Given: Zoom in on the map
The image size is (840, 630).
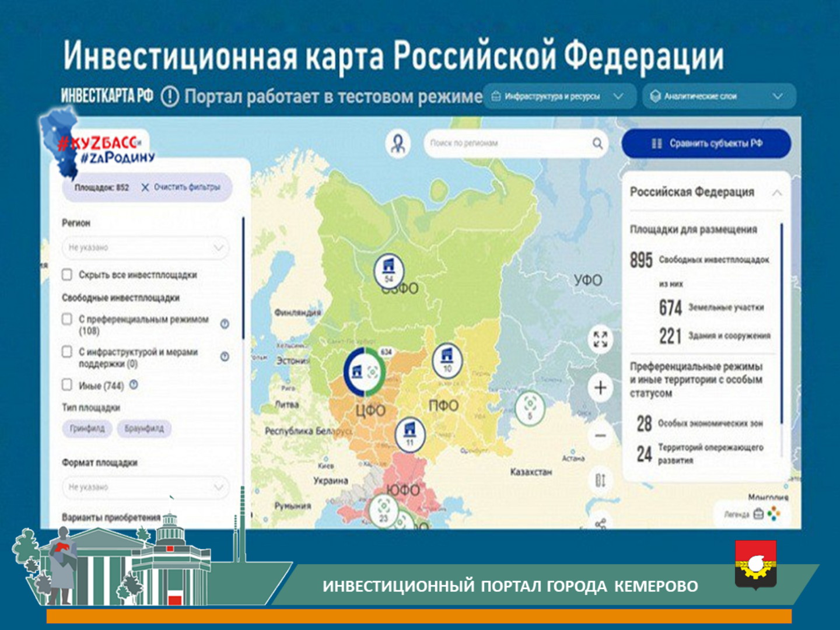Looking at the screenshot, I should [x=600, y=388].
